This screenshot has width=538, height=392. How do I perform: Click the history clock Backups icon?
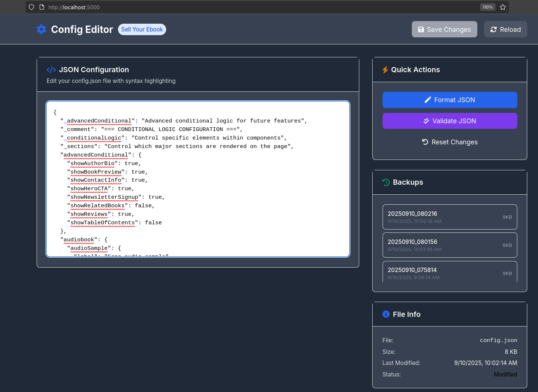click(x=386, y=182)
